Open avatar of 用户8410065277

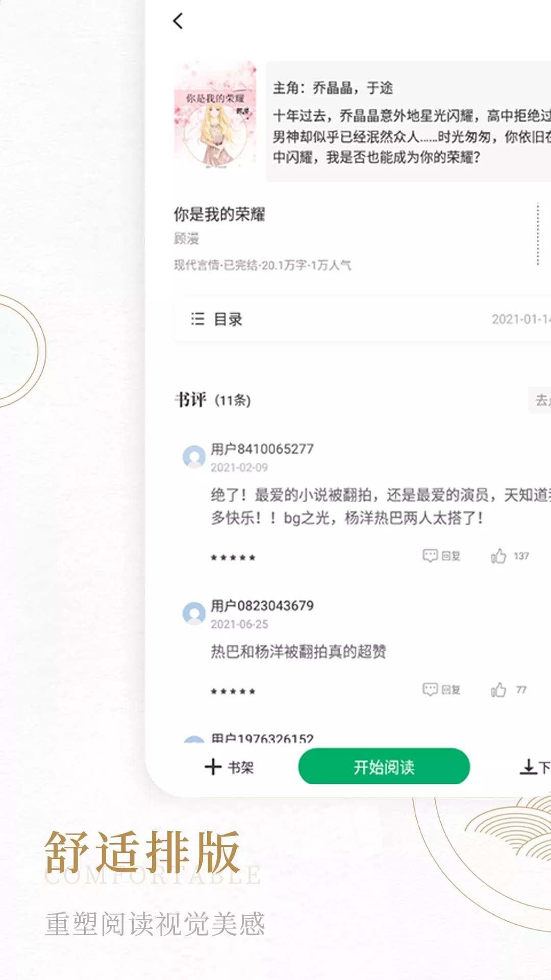[194, 456]
